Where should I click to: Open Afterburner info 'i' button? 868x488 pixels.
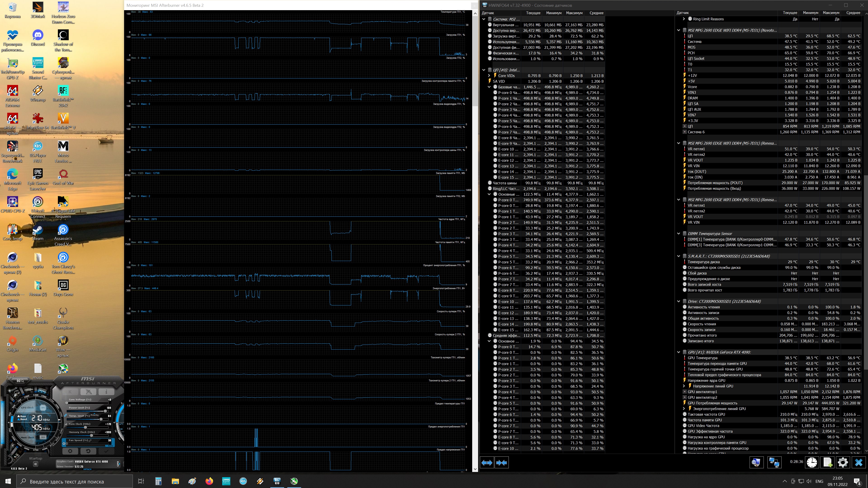pos(106,392)
